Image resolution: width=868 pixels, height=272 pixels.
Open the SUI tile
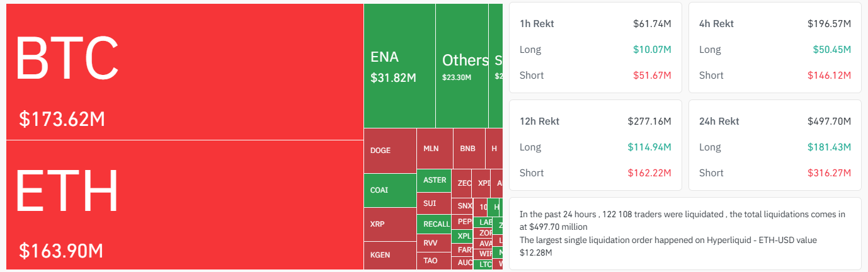pyautogui.click(x=434, y=203)
